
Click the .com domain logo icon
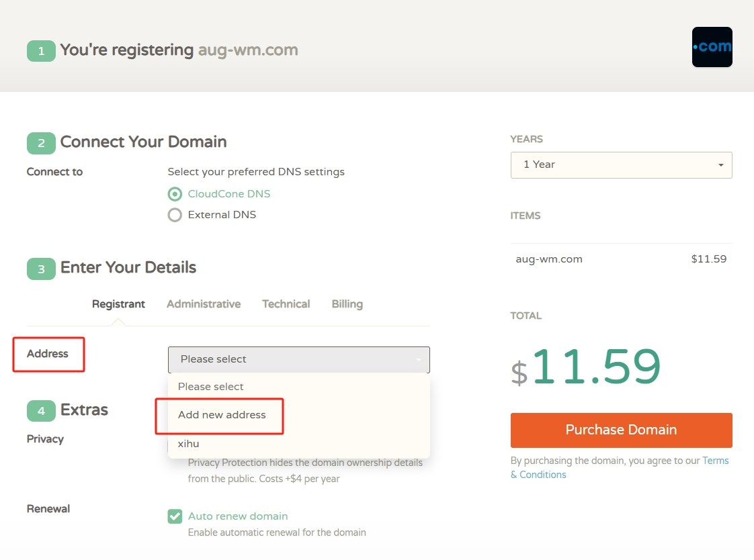(x=712, y=47)
